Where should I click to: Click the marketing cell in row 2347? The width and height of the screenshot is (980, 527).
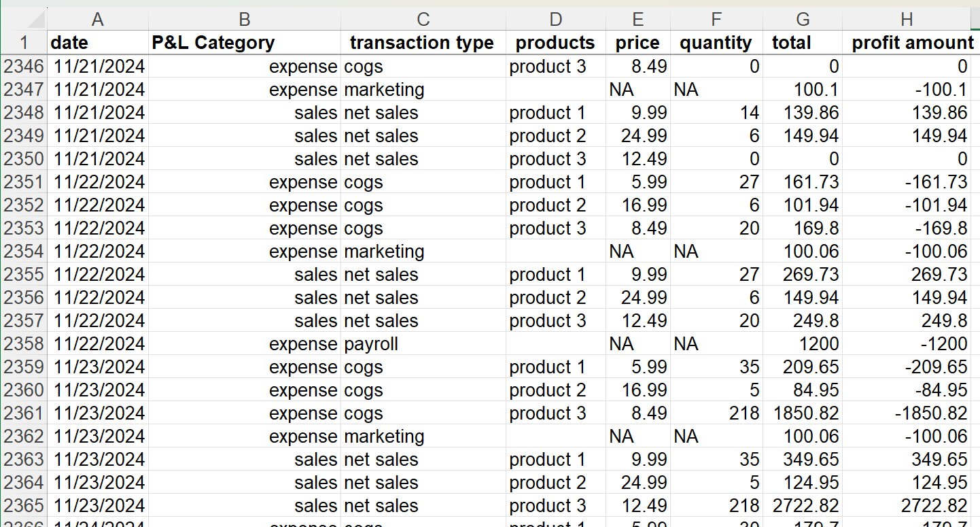pos(421,89)
